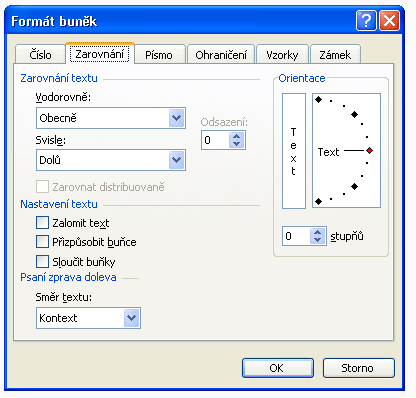
Task: Click the red diamond orientation handle
Action: pos(369,151)
